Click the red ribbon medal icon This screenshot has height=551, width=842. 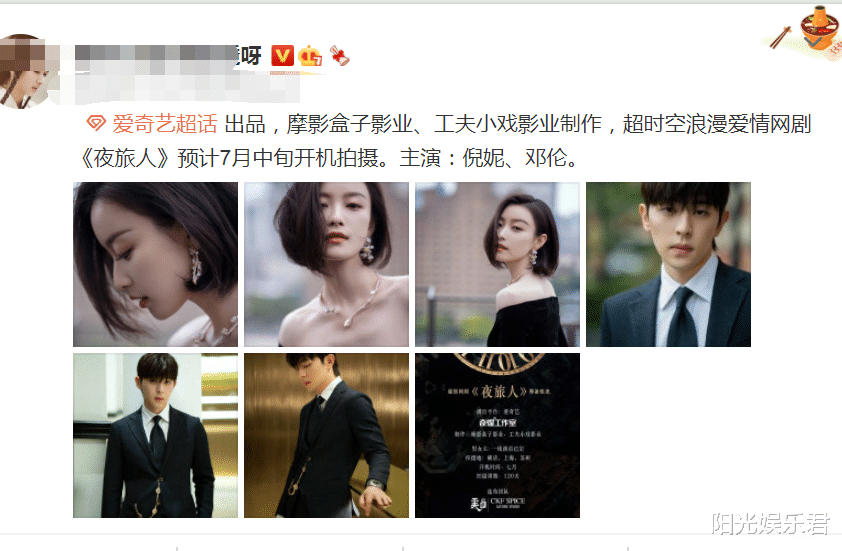(339, 55)
